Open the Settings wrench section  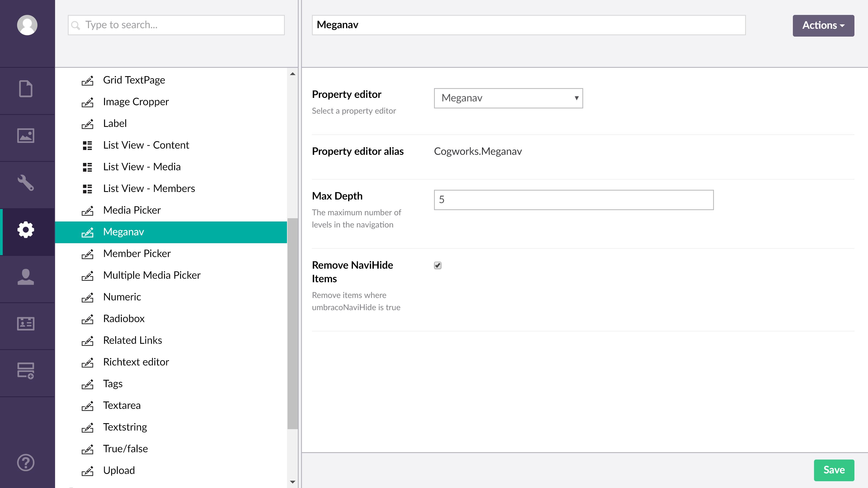(x=25, y=183)
